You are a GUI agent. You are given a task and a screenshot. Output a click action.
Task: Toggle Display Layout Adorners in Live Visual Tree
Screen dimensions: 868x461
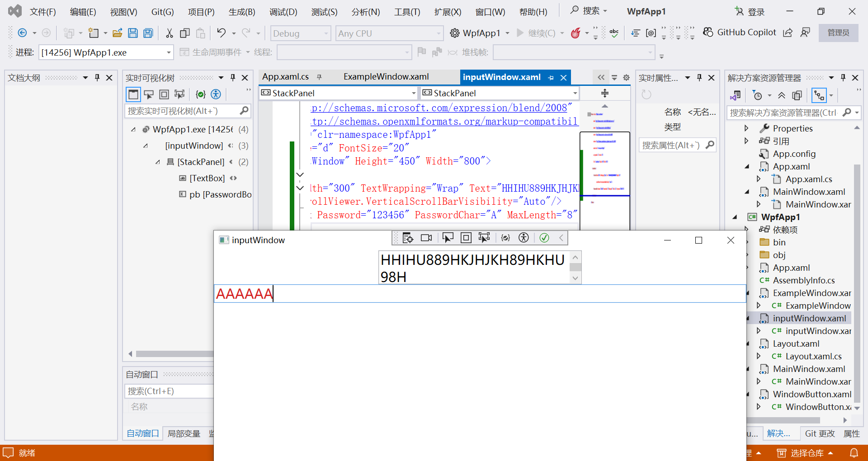[164, 94]
